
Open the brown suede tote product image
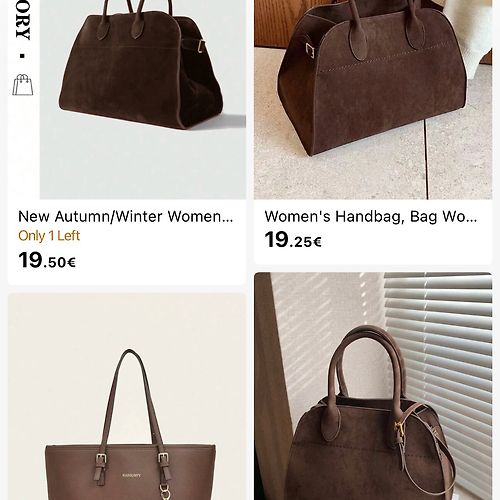click(x=143, y=100)
